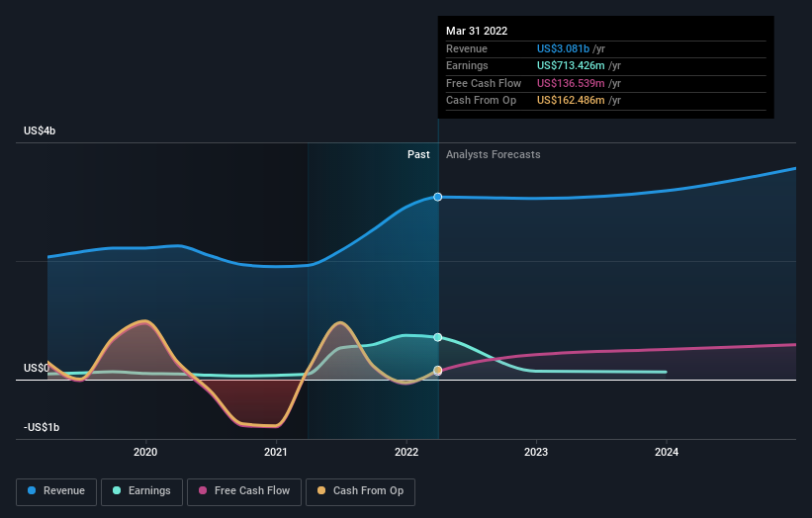
Task: Click the Mar 31 2022 tooltip date
Action: (477, 31)
